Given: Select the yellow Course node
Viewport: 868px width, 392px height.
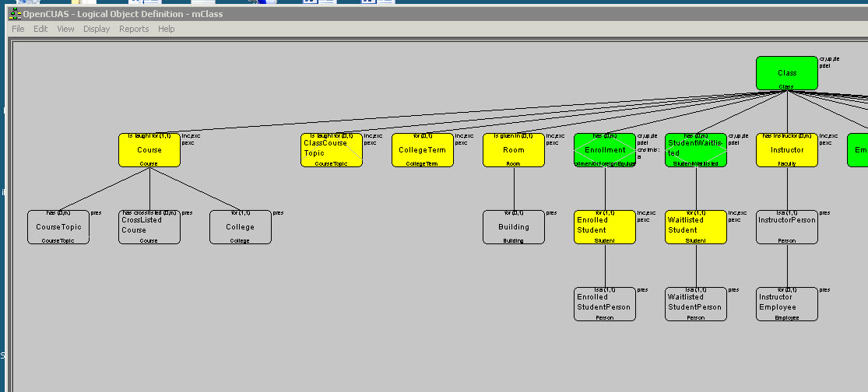Looking at the screenshot, I should 149,150.
